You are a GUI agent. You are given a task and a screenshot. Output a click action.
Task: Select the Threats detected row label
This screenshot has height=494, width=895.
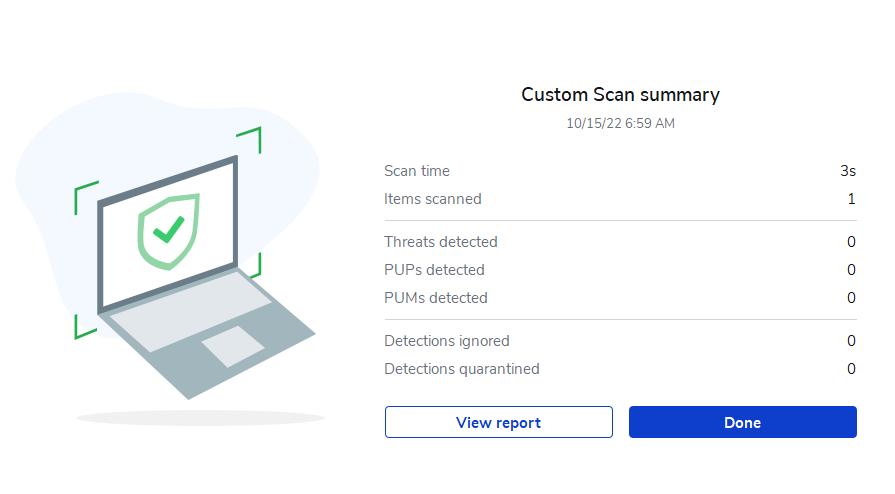[440, 242]
